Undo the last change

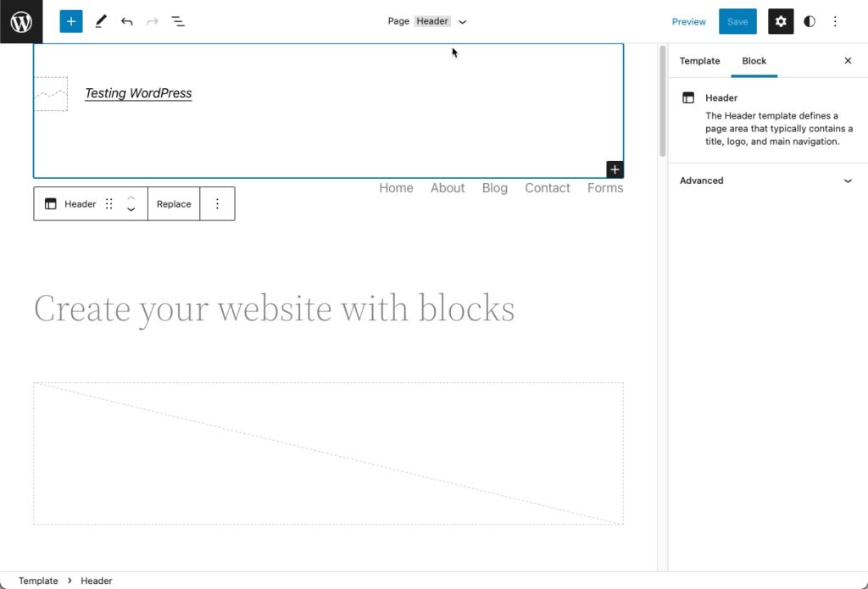pos(127,21)
